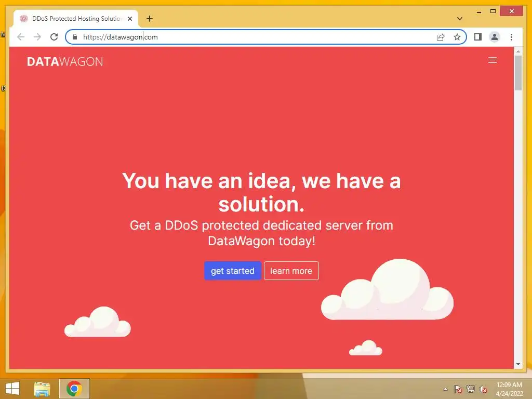Click the browser forward arrow

[x=37, y=37]
